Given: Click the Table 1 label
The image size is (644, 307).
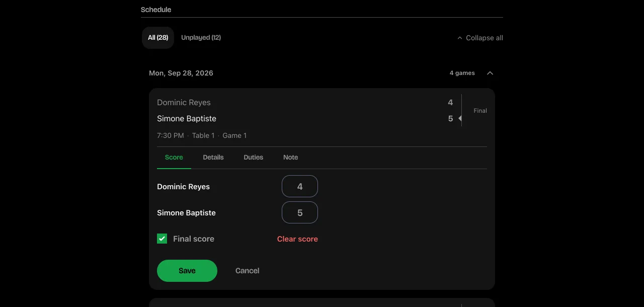Looking at the screenshot, I should click(x=203, y=135).
